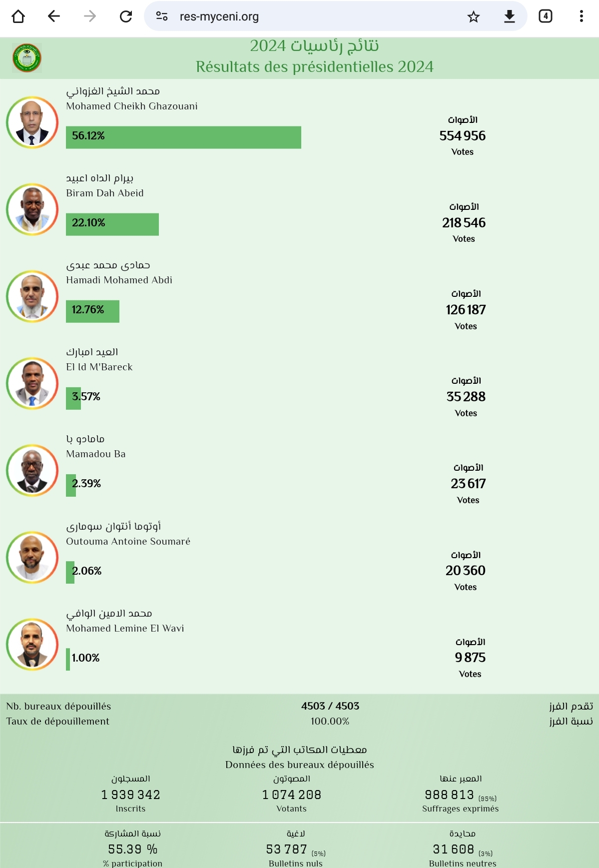The image size is (599, 868).
Task: Click El Id M'Bareck's photo
Action: pyautogui.click(x=32, y=383)
